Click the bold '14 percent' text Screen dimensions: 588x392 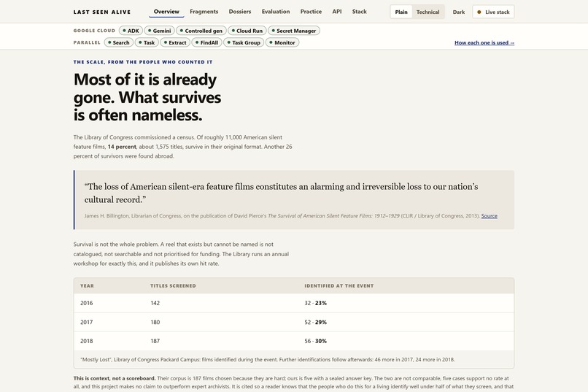pyautogui.click(x=122, y=147)
